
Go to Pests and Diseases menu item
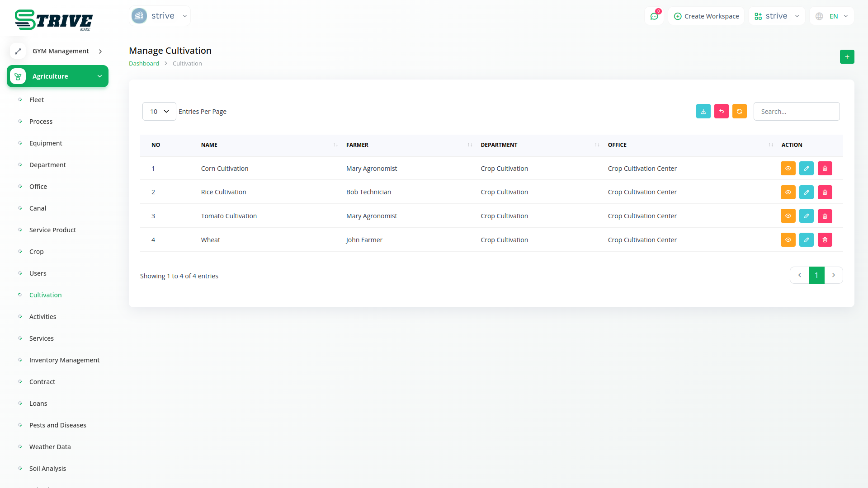57,425
